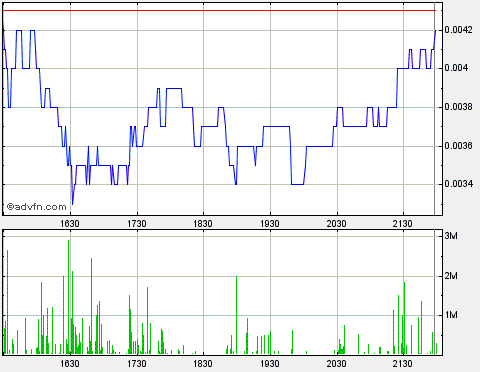Select the 0.004 price axis label

pos(456,68)
